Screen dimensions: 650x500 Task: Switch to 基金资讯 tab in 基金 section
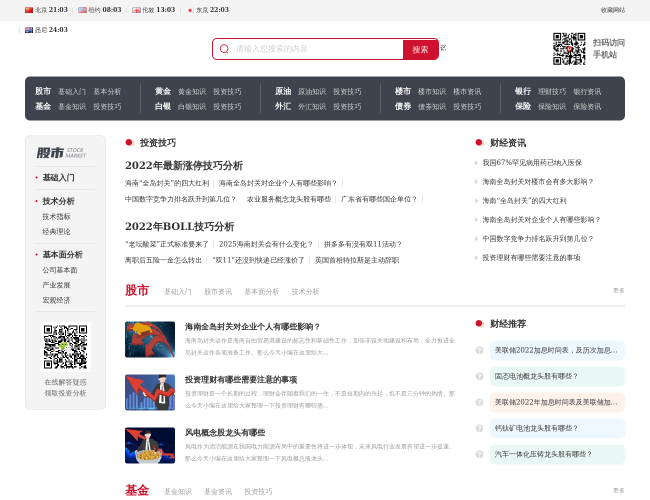pyautogui.click(x=218, y=492)
